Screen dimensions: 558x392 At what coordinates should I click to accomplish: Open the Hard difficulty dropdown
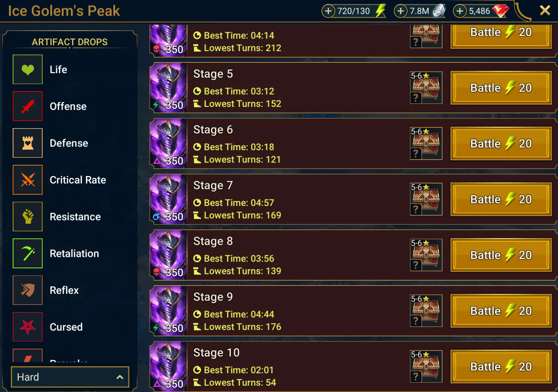(x=70, y=377)
